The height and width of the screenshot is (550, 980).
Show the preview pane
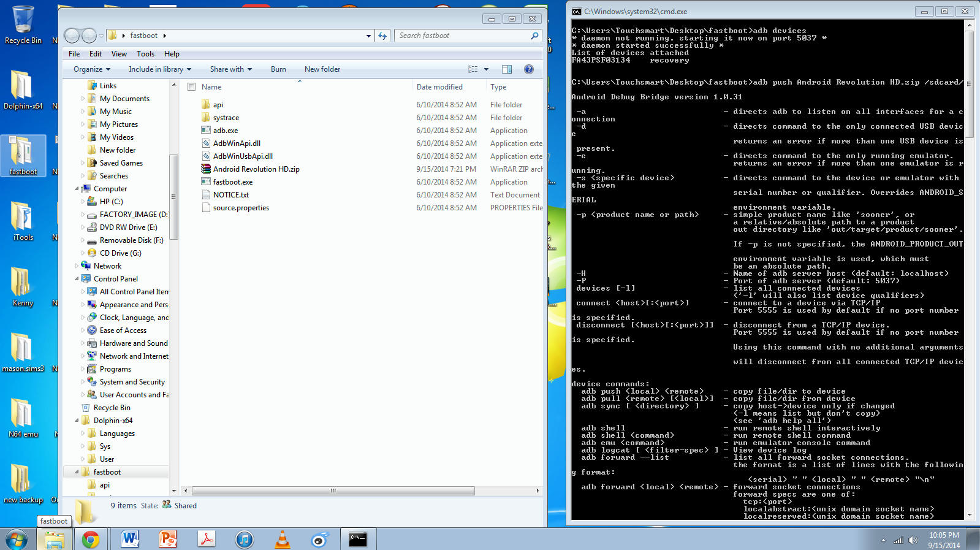click(x=507, y=69)
